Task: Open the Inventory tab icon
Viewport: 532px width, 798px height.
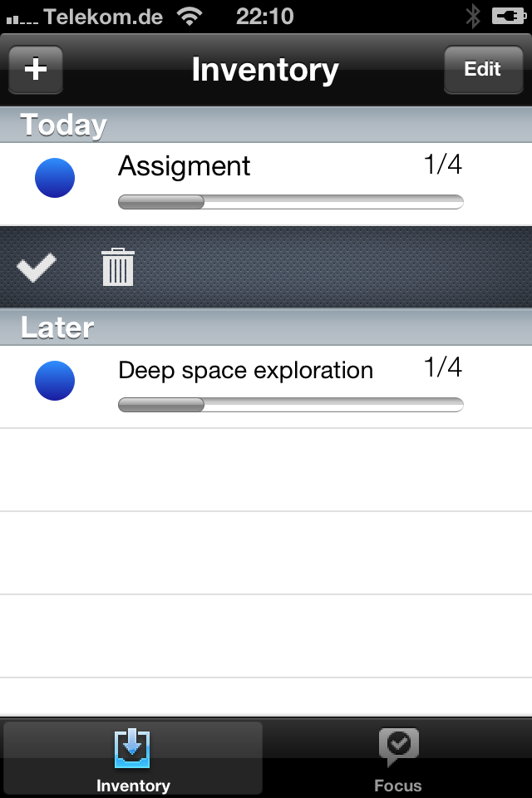Action: 132,748
